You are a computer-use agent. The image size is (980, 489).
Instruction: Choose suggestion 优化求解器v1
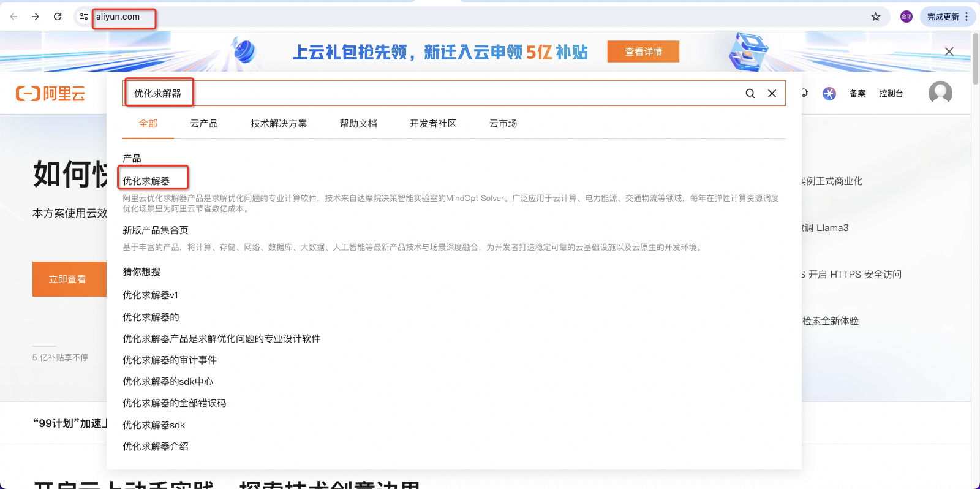(150, 295)
